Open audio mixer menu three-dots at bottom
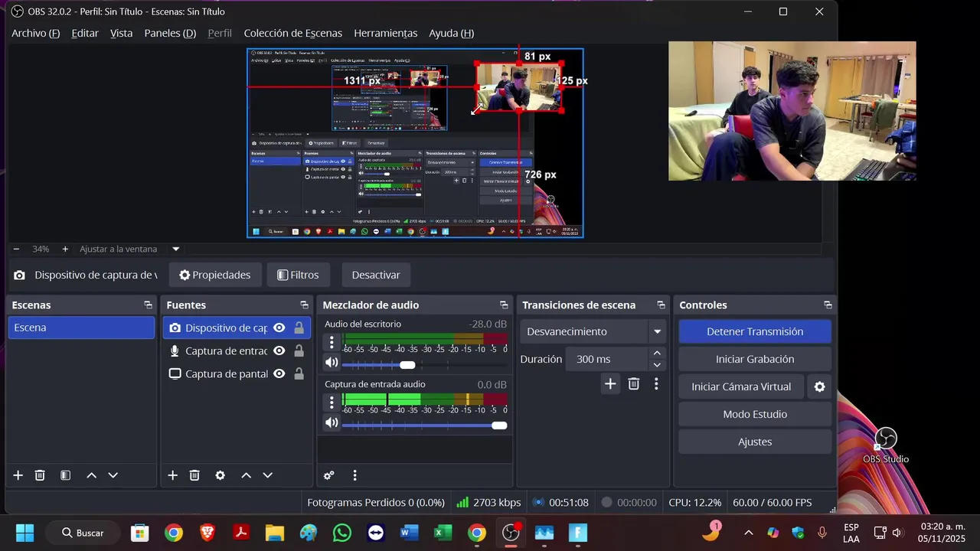 pyautogui.click(x=354, y=475)
